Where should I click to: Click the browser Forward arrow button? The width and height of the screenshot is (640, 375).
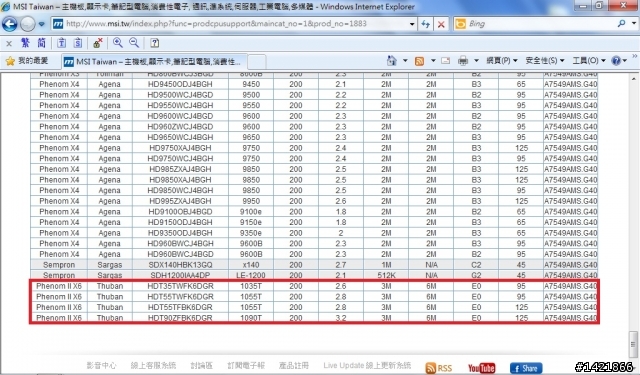coord(28,24)
